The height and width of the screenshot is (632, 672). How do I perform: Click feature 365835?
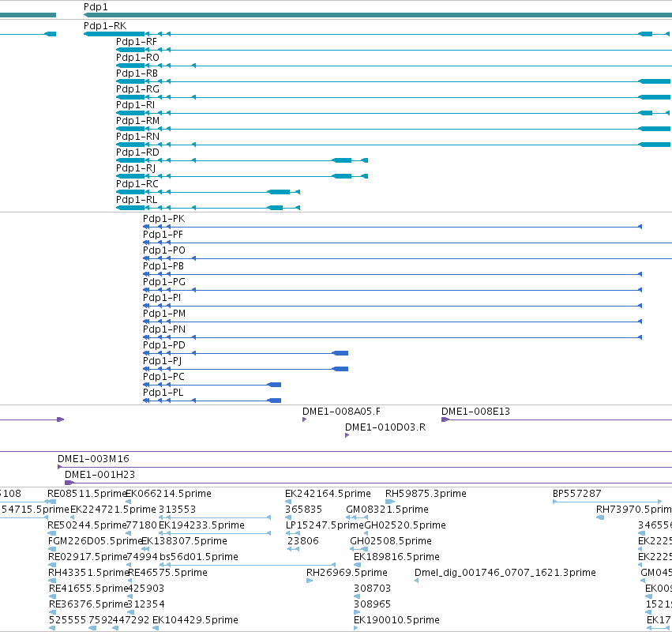tap(303, 510)
